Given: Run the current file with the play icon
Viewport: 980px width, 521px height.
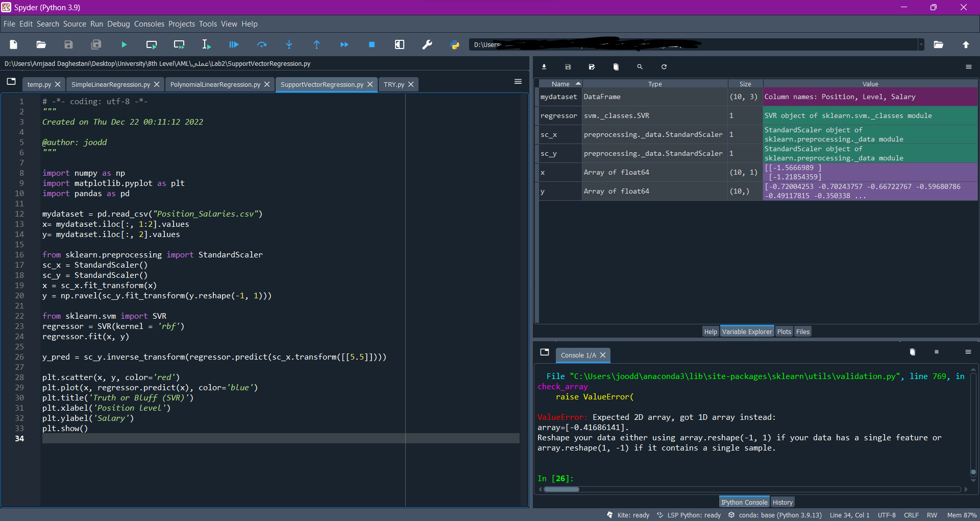Looking at the screenshot, I should (124, 45).
